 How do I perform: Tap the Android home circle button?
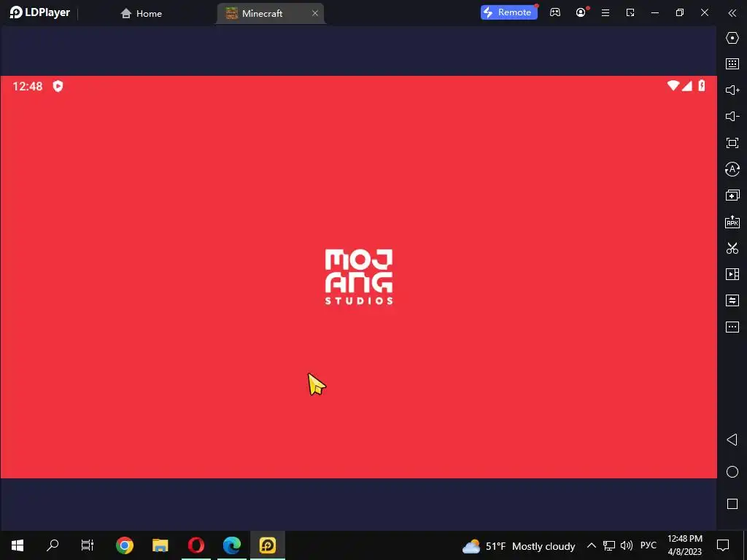pyautogui.click(x=732, y=472)
